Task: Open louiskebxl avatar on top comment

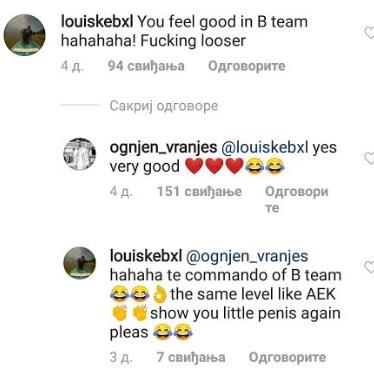Action: tap(24, 34)
